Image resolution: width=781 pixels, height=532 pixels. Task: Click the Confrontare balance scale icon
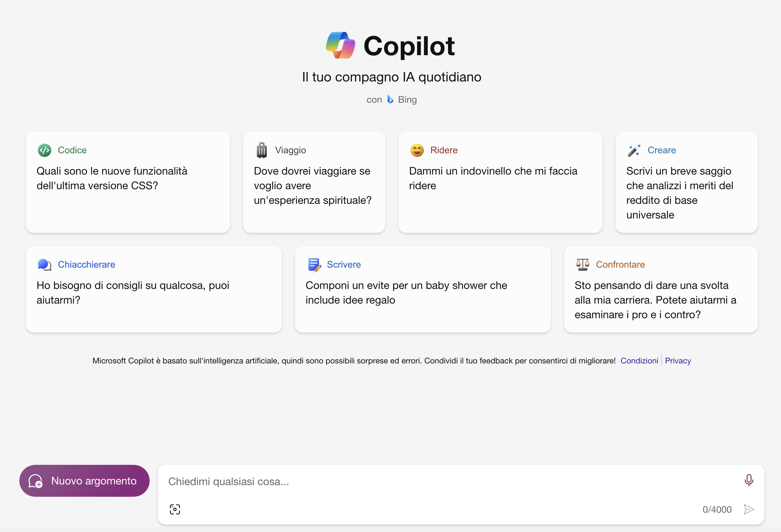click(x=583, y=265)
